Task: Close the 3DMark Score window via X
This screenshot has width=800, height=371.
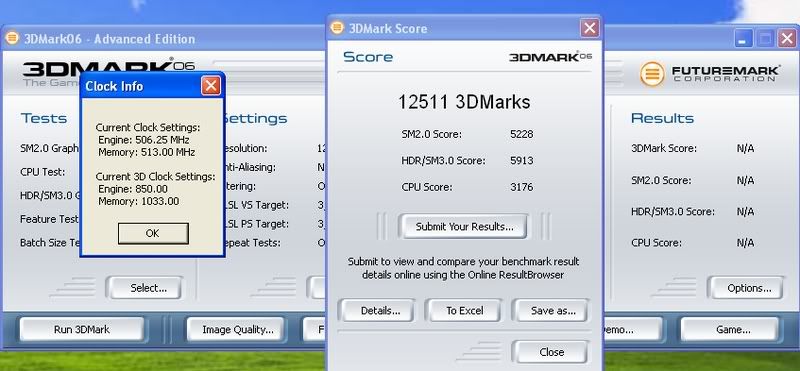Action: [x=589, y=28]
